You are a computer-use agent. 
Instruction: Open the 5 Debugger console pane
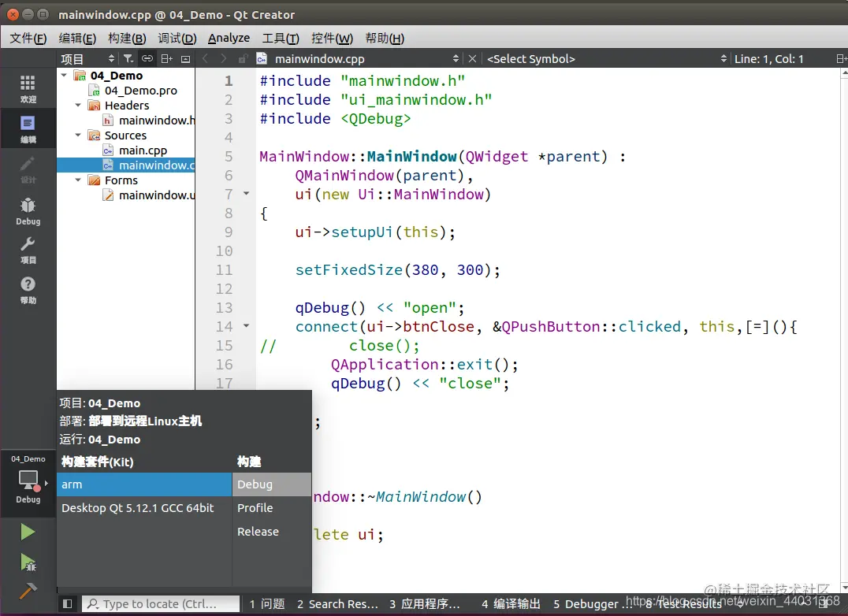(x=591, y=603)
